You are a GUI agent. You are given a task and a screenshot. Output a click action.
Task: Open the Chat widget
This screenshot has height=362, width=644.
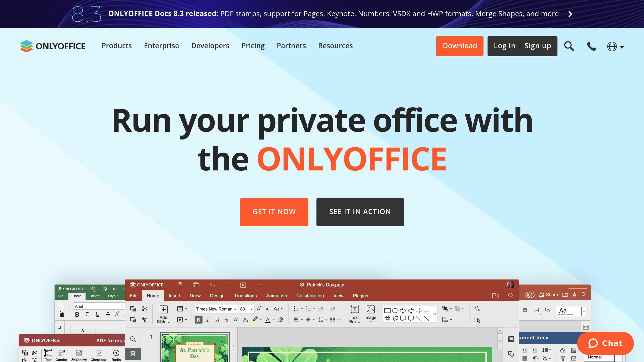pos(605,343)
